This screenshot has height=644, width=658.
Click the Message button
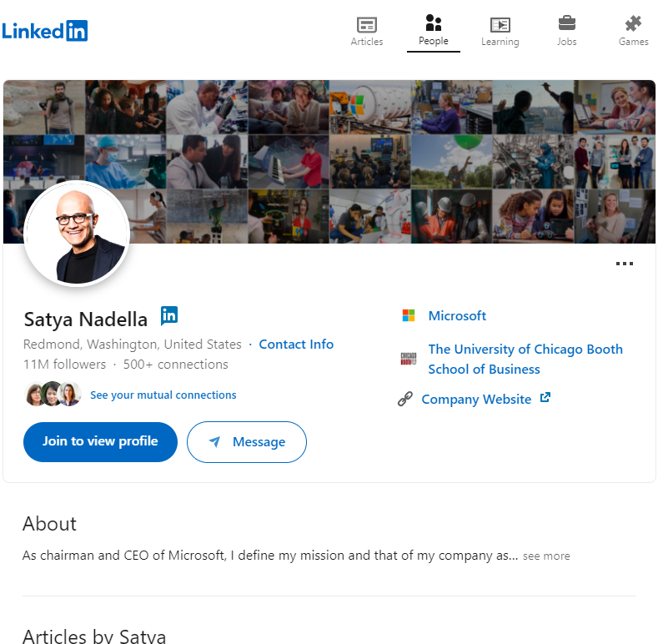click(247, 442)
